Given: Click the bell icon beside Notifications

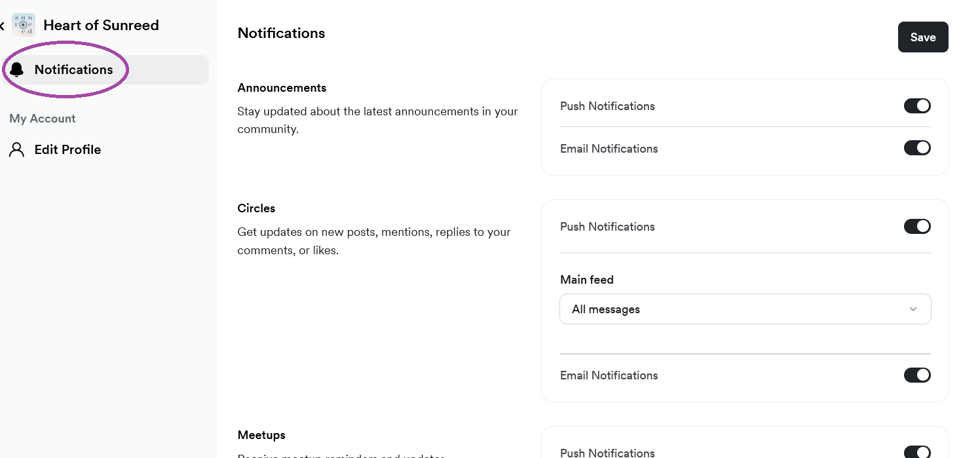Looking at the screenshot, I should (17, 70).
